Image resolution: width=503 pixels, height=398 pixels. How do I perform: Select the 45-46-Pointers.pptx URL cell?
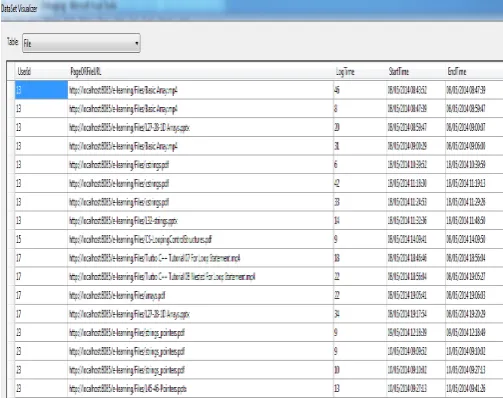coord(200,389)
